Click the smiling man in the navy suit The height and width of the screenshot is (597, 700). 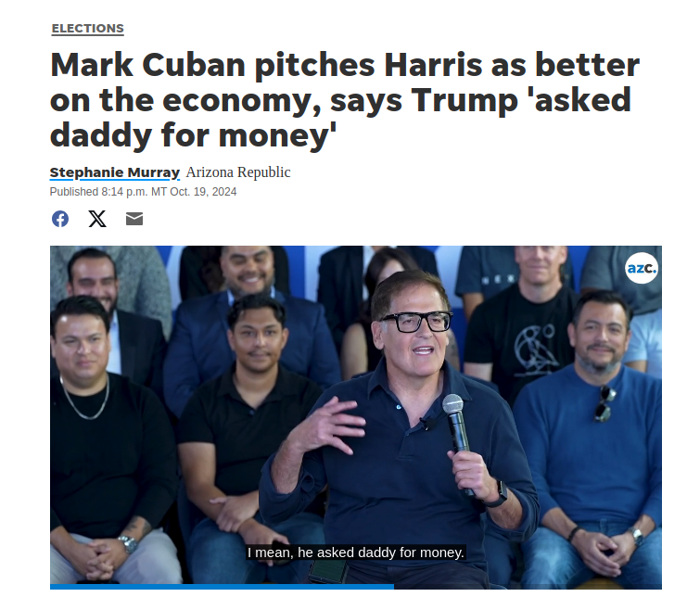point(246,330)
